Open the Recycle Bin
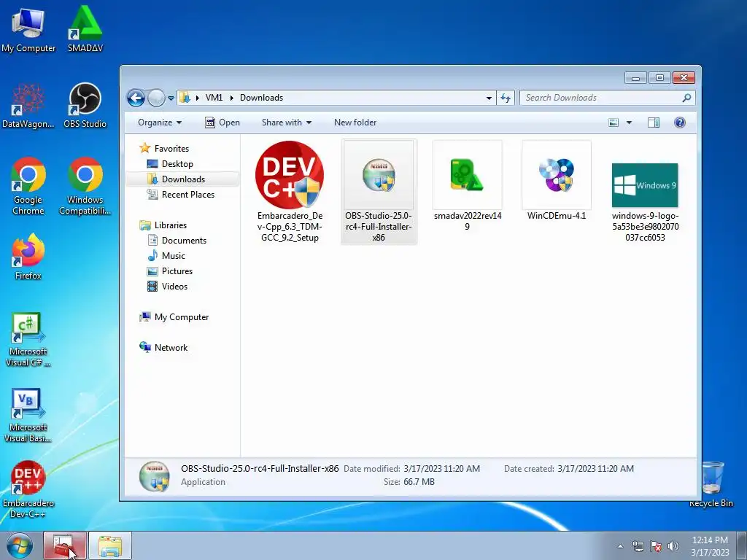This screenshot has height=560, width=747. [711, 484]
